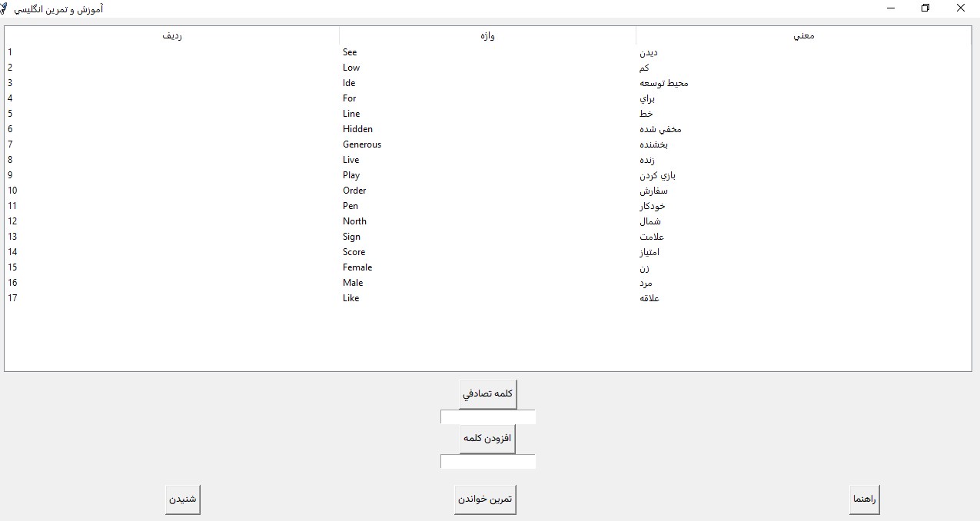Click row number 17
The height and width of the screenshot is (521, 980).
12,298
